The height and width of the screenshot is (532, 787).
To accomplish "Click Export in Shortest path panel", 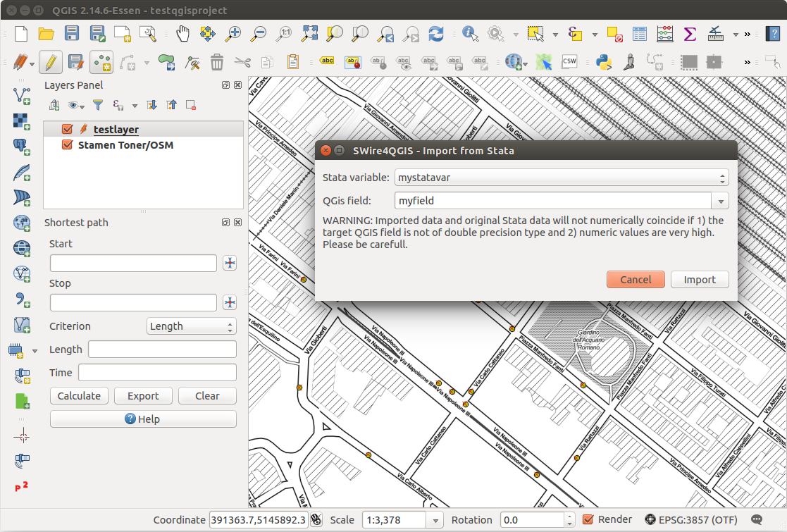I will coord(143,396).
